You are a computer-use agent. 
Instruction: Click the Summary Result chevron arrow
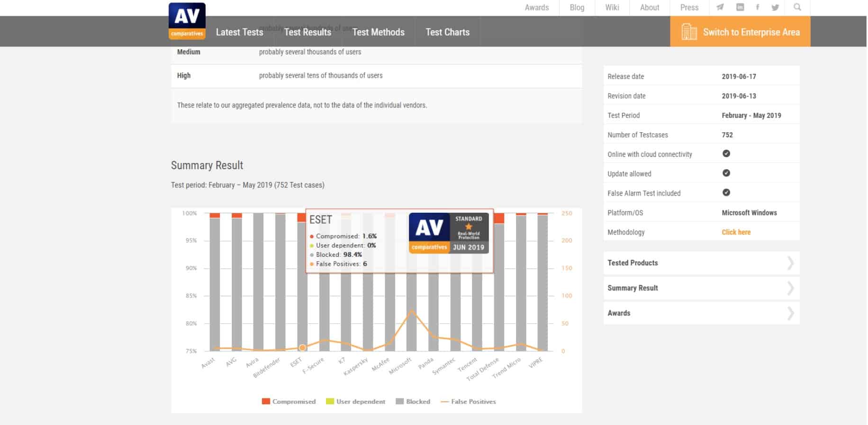click(x=790, y=288)
